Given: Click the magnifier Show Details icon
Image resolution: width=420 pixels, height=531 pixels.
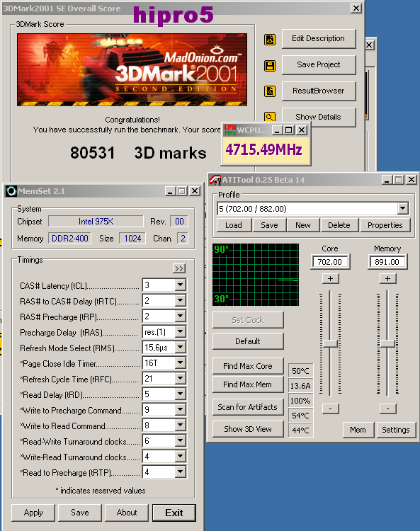Looking at the screenshot, I should 270,117.
